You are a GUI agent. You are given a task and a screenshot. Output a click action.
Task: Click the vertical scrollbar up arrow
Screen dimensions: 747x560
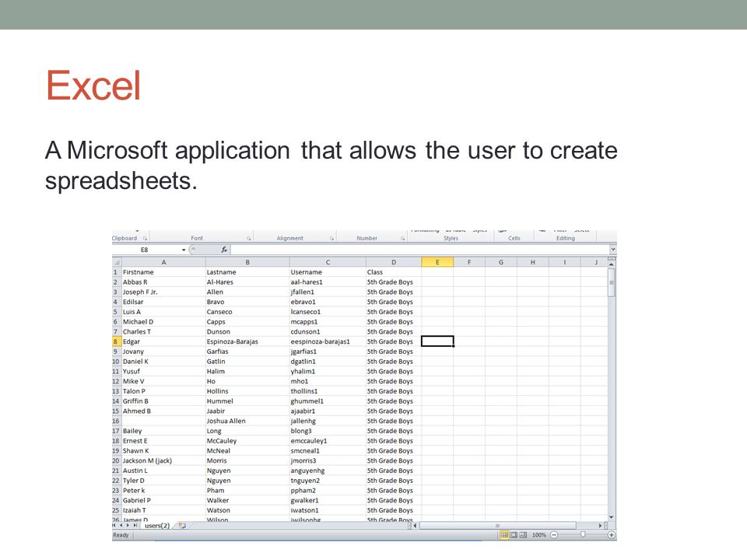pos(612,264)
